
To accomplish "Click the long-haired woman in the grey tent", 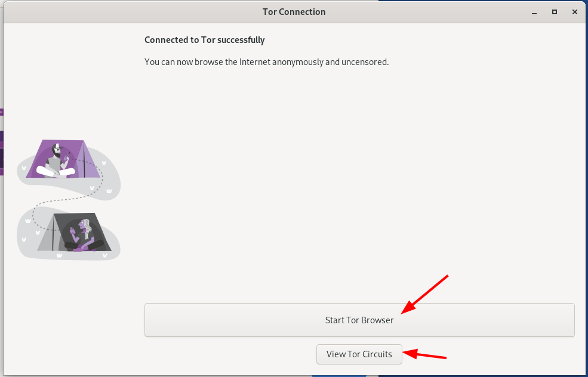I will (x=84, y=233).
